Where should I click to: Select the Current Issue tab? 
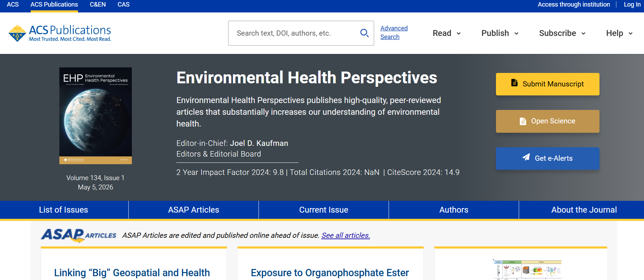pyautogui.click(x=324, y=210)
